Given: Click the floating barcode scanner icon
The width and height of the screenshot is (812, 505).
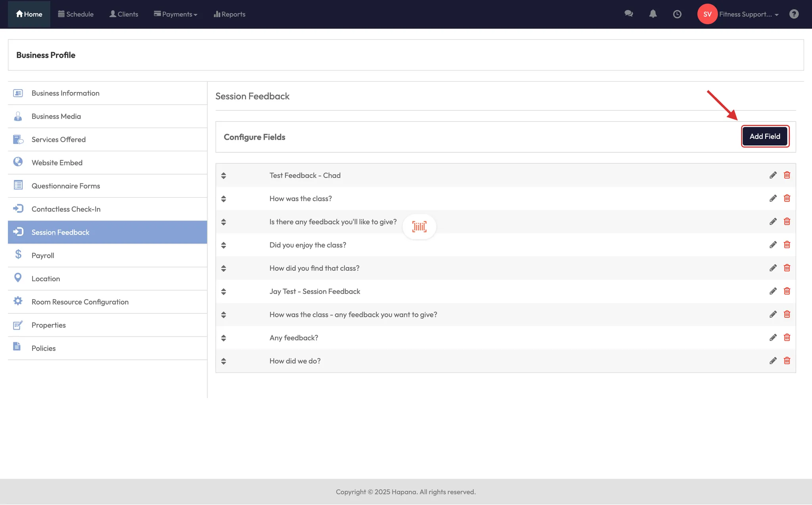Looking at the screenshot, I should pos(419,227).
